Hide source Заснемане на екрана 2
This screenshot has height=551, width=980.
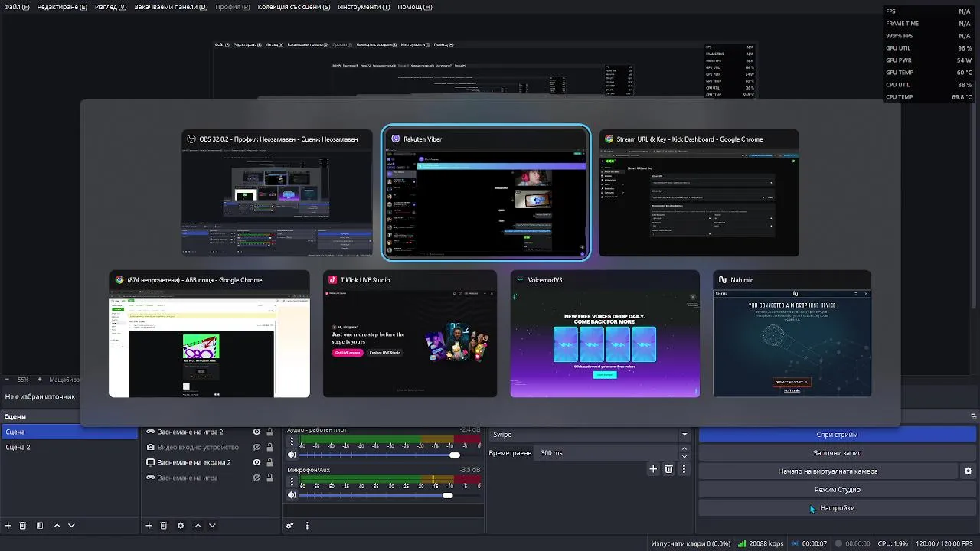point(256,462)
